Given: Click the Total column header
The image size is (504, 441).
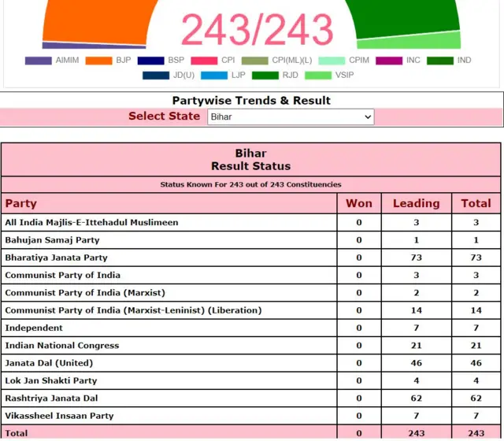Looking at the screenshot, I should pos(476,203).
